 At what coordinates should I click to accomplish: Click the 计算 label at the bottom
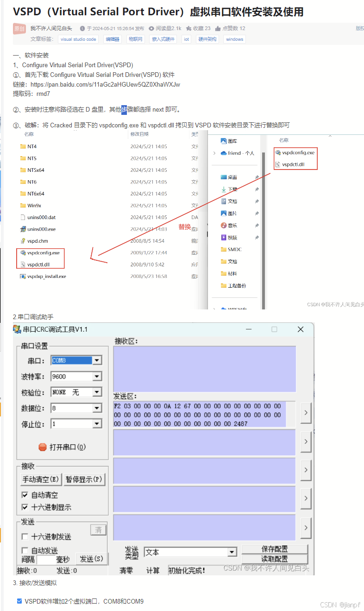pyautogui.click(x=153, y=570)
